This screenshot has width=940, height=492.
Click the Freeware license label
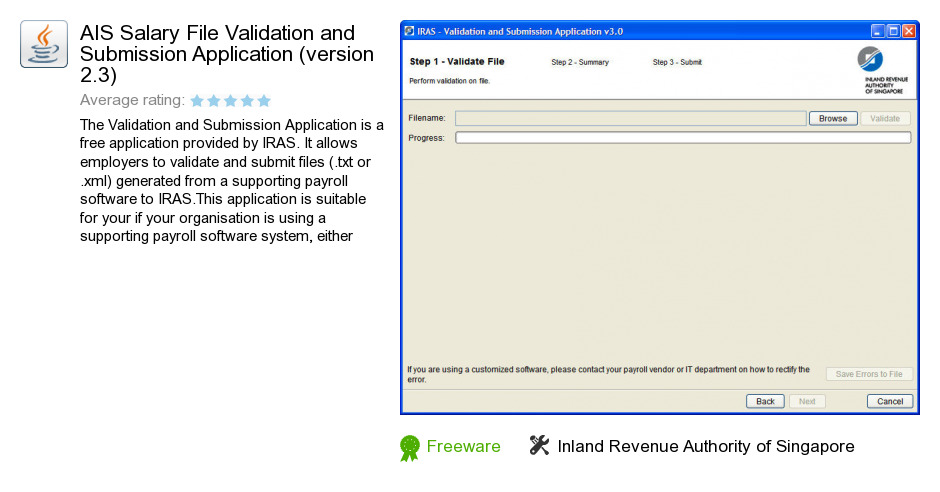463,446
